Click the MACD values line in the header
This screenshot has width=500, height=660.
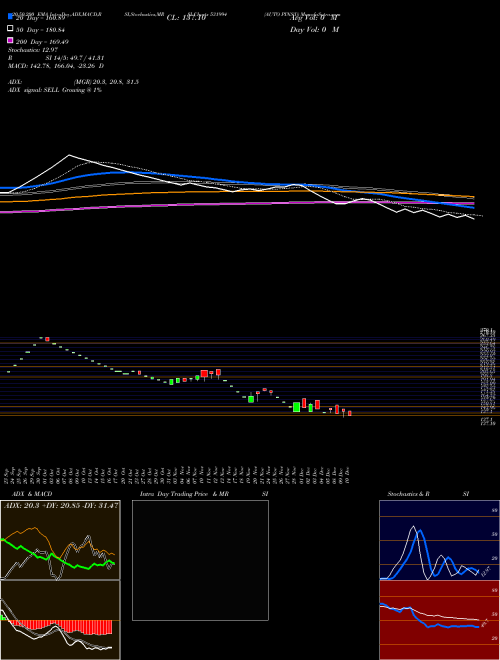56,66
